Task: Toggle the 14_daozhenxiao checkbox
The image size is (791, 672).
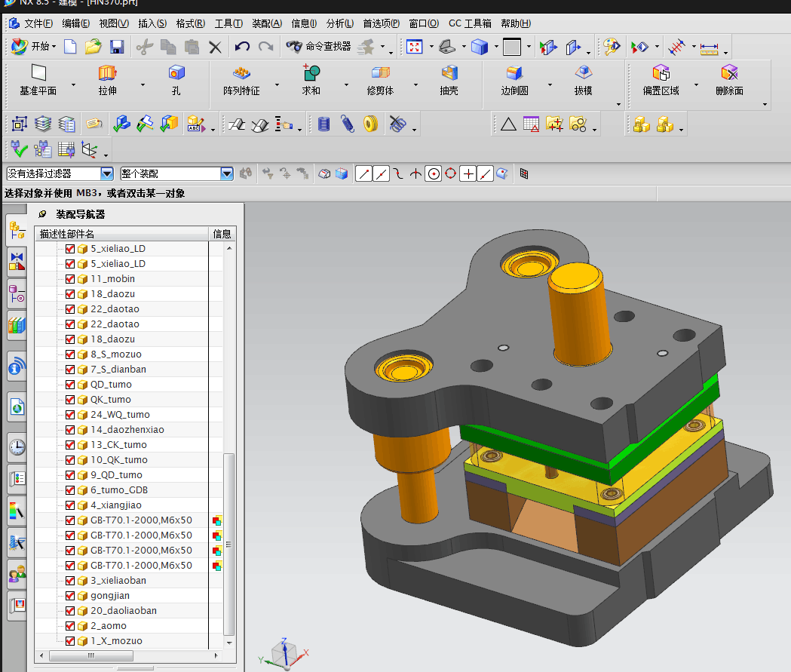Action: click(70, 430)
